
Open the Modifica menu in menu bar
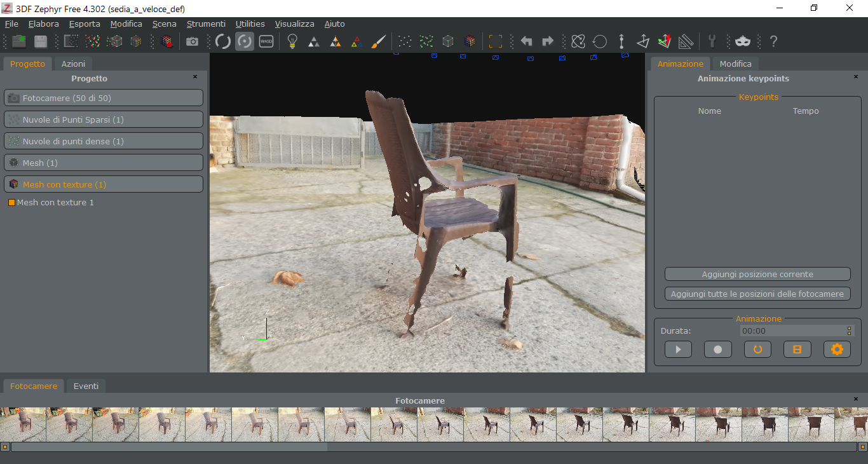pos(126,24)
